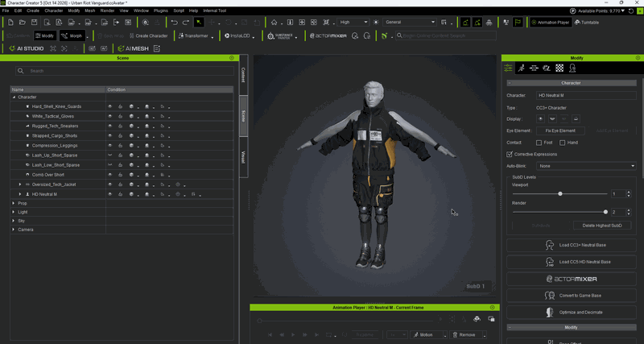This screenshot has height=344, width=644.
Task: Click the Substance Painter icon
Action: pos(279,35)
